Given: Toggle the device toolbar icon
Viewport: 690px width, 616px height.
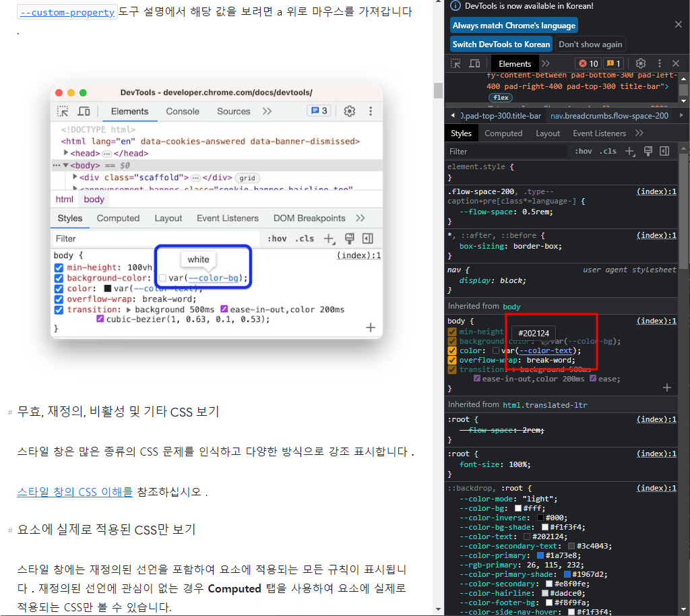Looking at the screenshot, I should (474, 63).
